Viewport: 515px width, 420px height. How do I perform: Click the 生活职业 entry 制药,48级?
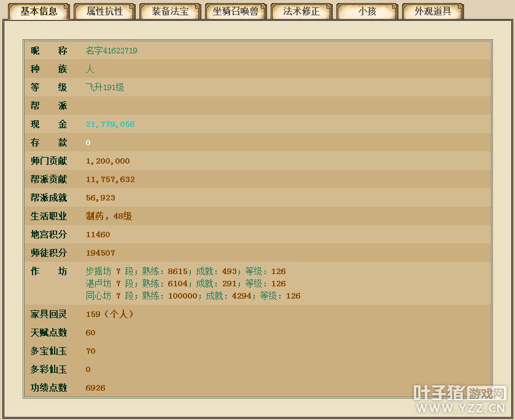pos(109,216)
